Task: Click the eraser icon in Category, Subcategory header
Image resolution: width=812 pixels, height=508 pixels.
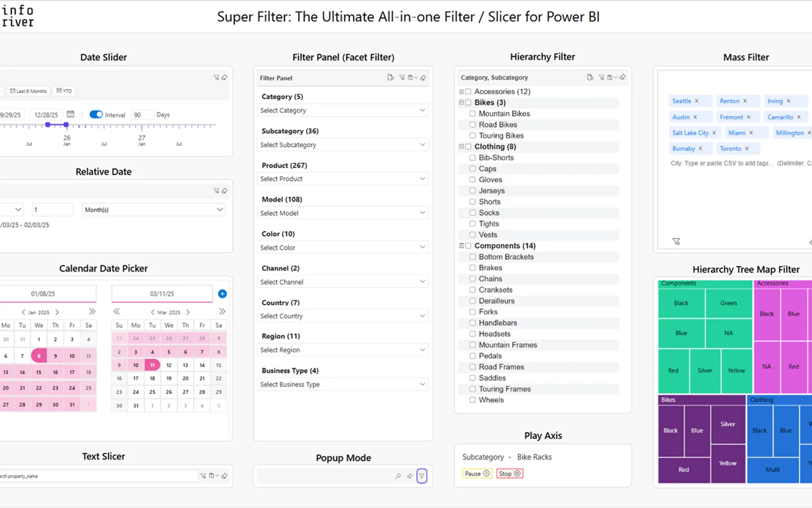Action: (623, 77)
